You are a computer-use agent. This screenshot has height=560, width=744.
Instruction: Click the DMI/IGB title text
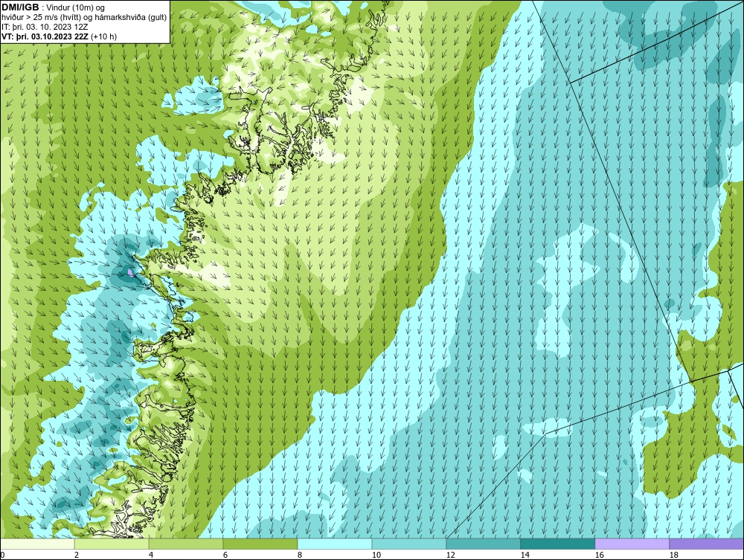coord(20,7)
